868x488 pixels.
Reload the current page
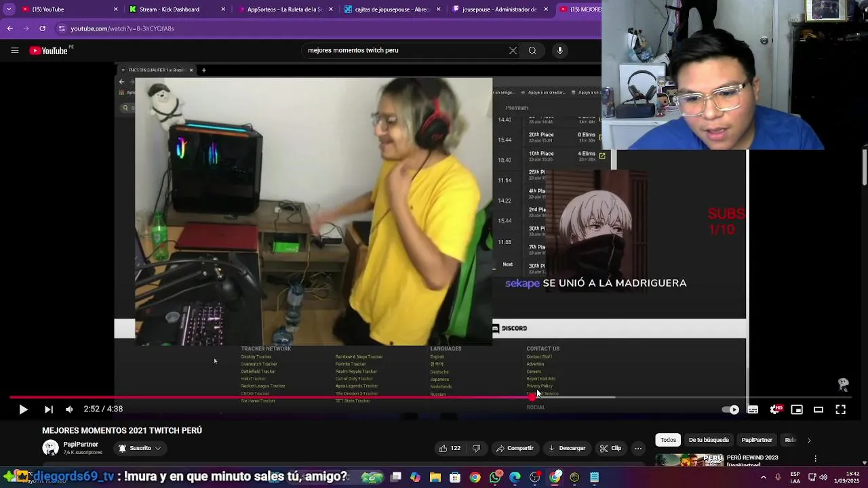click(x=42, y=28)
